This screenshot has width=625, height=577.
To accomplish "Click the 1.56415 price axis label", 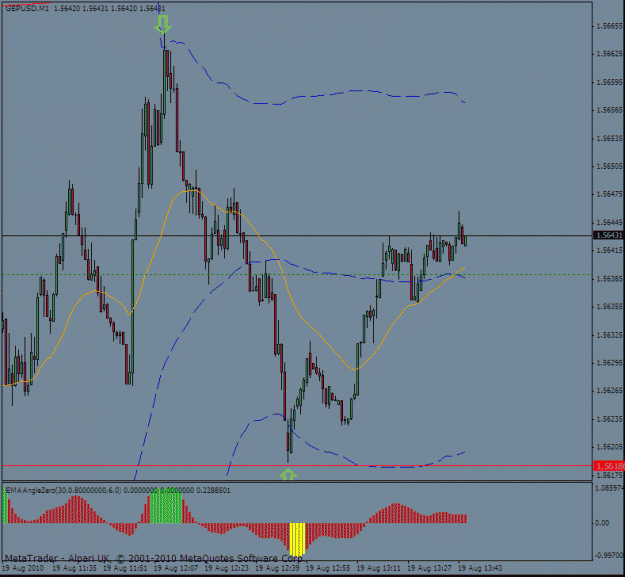I will 609,250.
